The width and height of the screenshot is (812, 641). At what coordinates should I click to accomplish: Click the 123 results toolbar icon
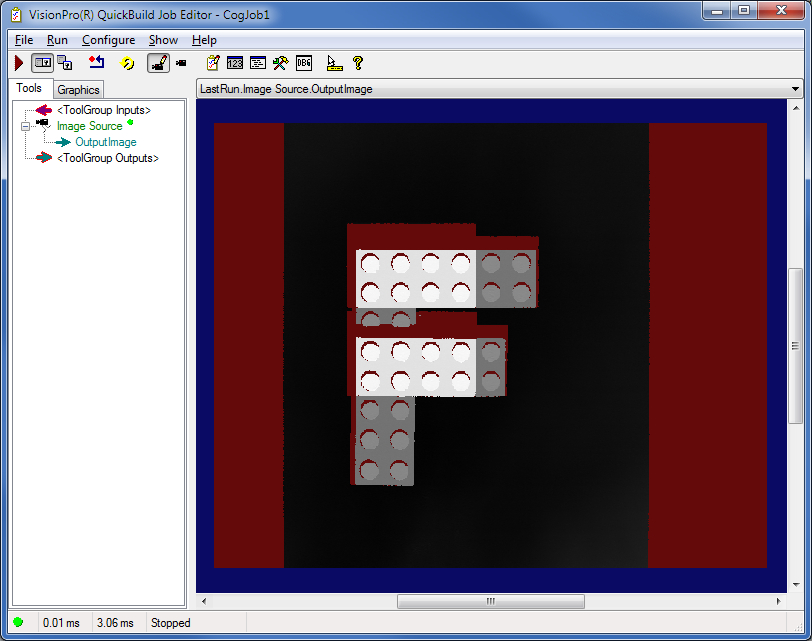pos(235,63)
